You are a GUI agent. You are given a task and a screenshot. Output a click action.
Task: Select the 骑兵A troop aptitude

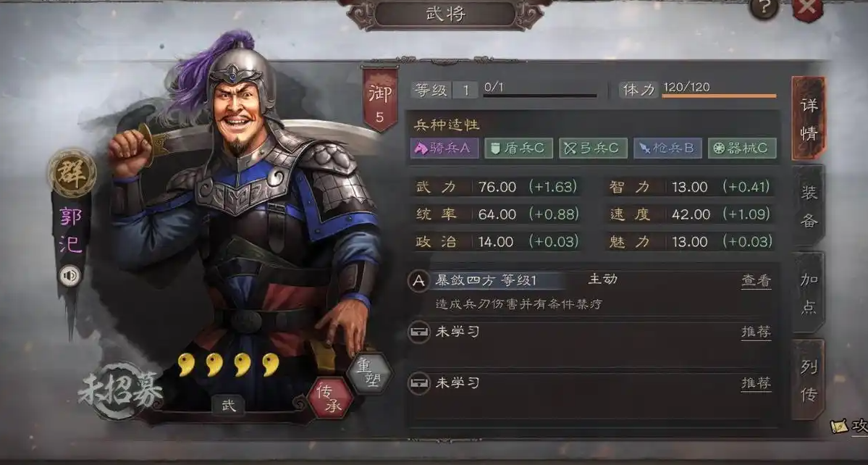[x=444, y=148]
